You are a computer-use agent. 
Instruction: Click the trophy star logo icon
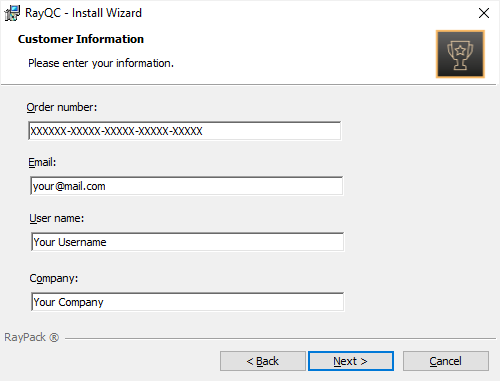(460, 54)
